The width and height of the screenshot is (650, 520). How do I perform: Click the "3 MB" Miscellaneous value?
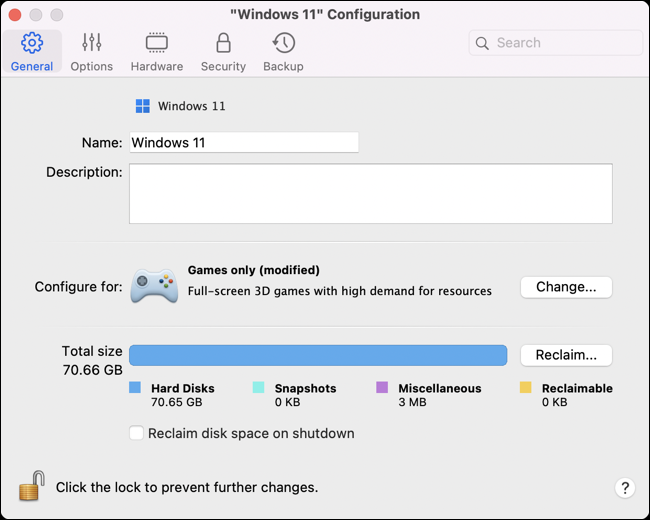[x=412, y=402]
